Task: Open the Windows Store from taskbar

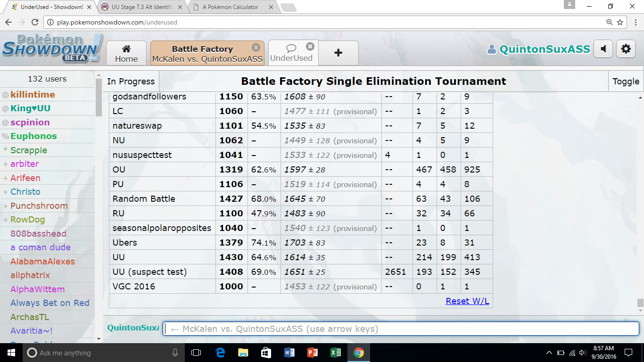Action: [x=266, y=353]
